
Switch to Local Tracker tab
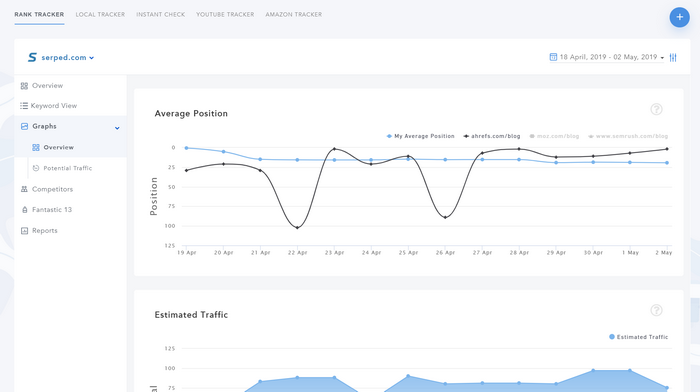point(100,14)
